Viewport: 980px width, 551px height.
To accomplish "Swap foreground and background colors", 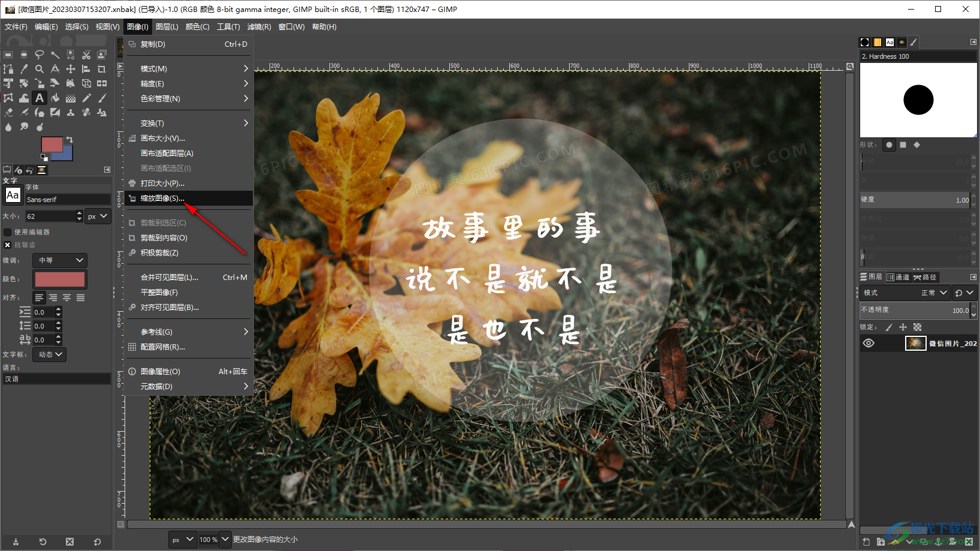I will coord(69,140).
